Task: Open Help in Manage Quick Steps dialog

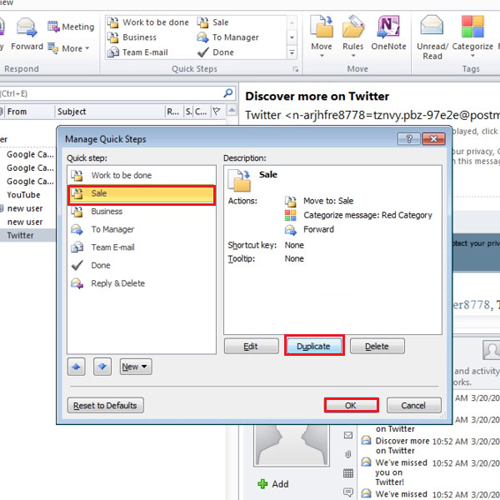Action: click(x=409, y=139)
